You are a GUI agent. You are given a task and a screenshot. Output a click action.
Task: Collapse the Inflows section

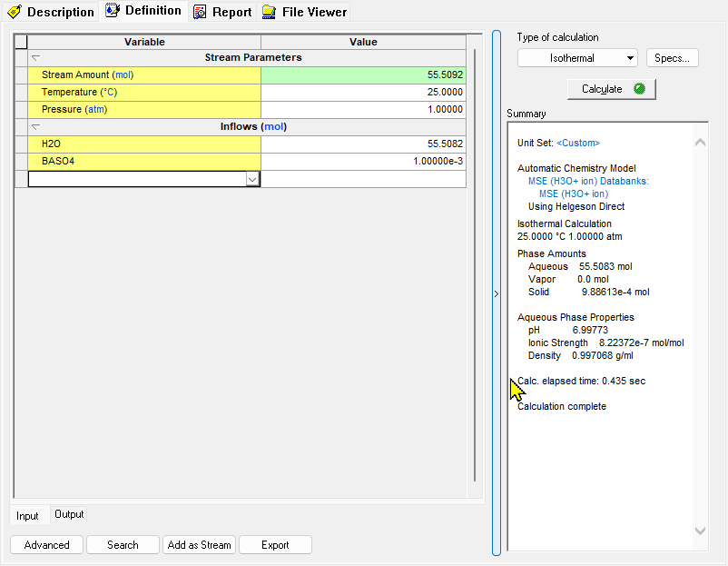pyautogui.click(x=35, y=127)
